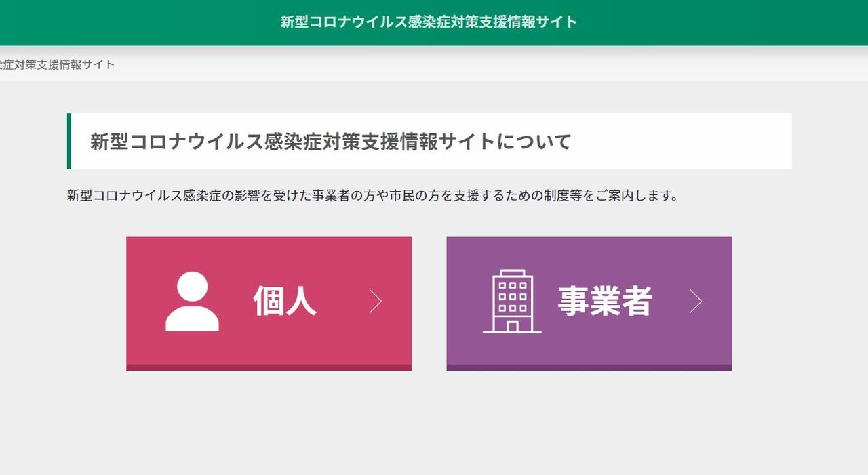
Task: Click the introduction sentence about 制度等をご案内します
Action: pyautogui.click(x=373, y=196)
